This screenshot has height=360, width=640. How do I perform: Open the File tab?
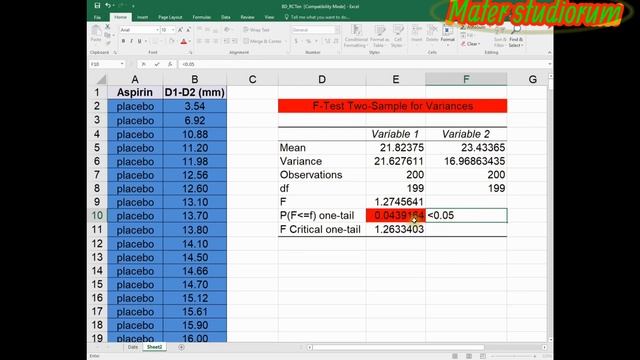pos(97,17)
